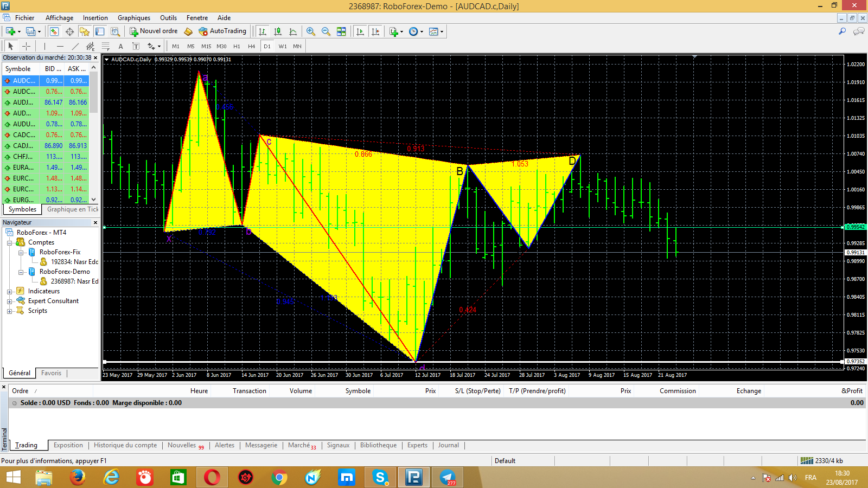This screenshot has height=488, width=868.
Task: Select the Fibonacci retracement tool
Action: (106, 47)
